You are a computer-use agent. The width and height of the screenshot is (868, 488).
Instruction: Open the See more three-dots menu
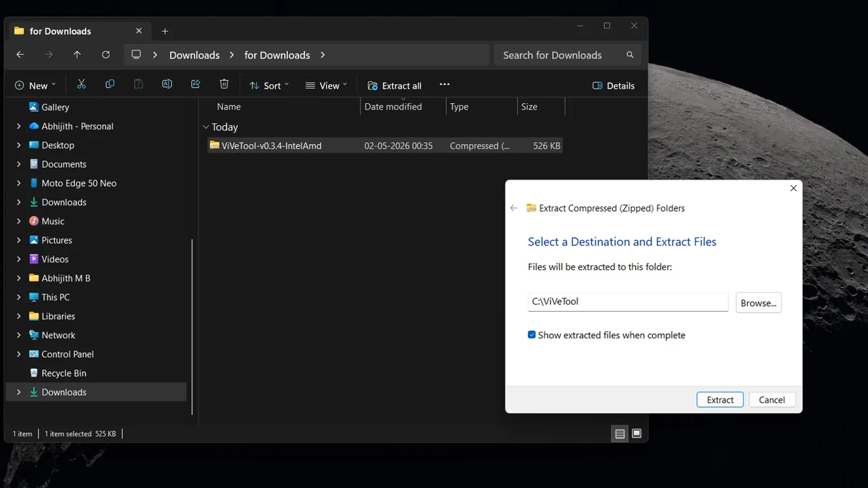445,84
